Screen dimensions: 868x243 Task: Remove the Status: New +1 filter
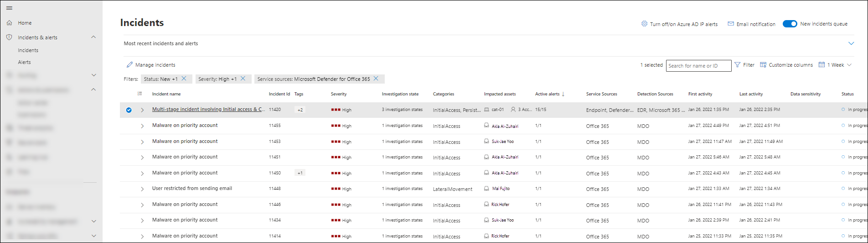184,79
